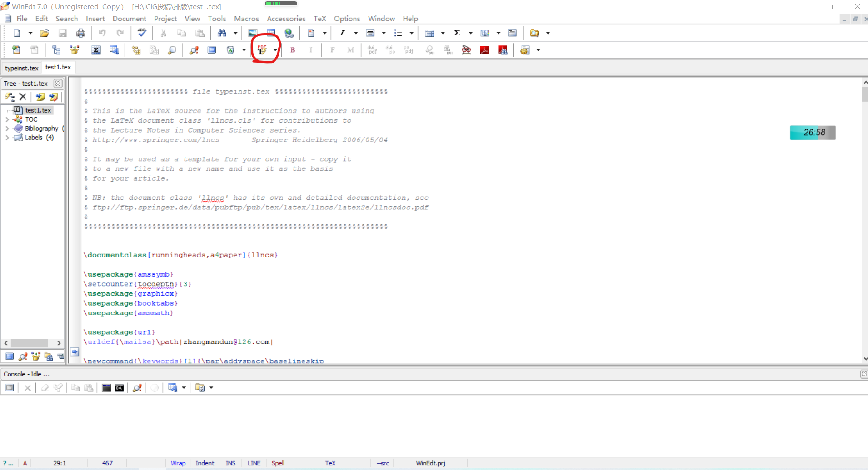Click the black Sigma TeX GUI symbols icon
Screen dimensions: 868x470
pos(96,50)
